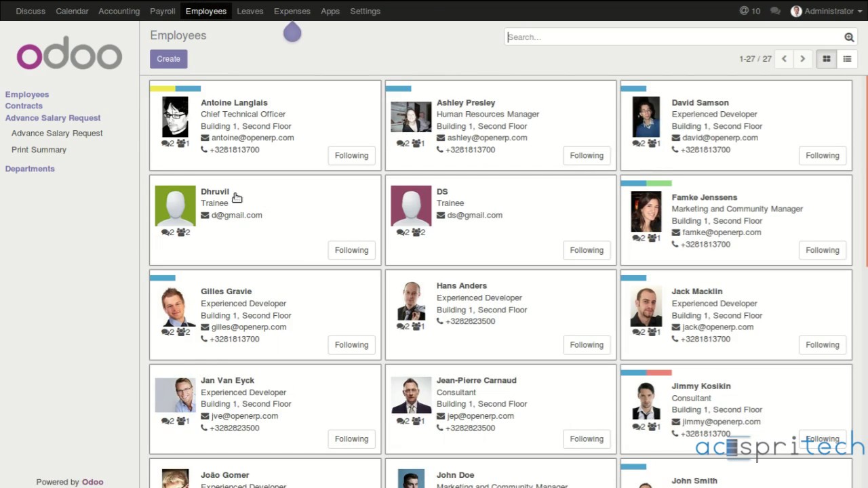Click phone icon on Hans Anders card
Image resolution: width=868 pixels, height=488 pixels.
(440, 321)
